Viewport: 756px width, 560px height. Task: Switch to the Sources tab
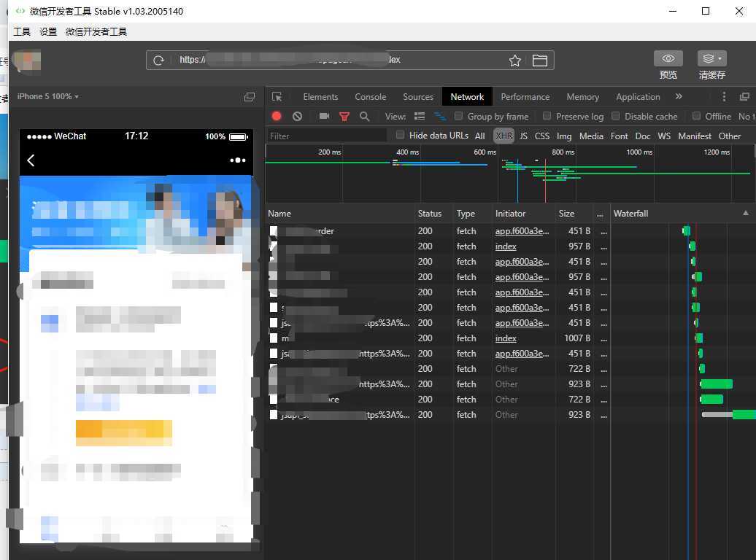tap(418, 97)
